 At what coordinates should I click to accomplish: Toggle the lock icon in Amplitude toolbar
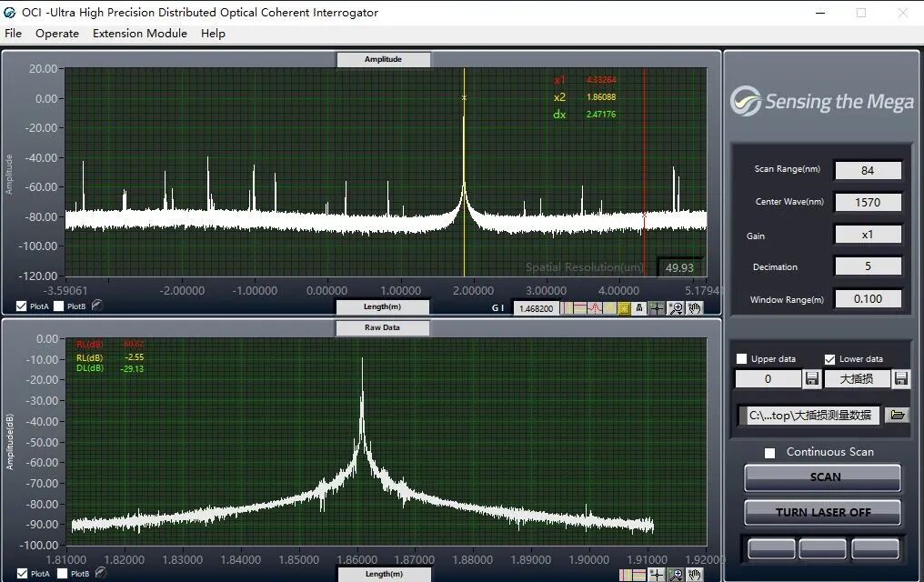point(638,308)
